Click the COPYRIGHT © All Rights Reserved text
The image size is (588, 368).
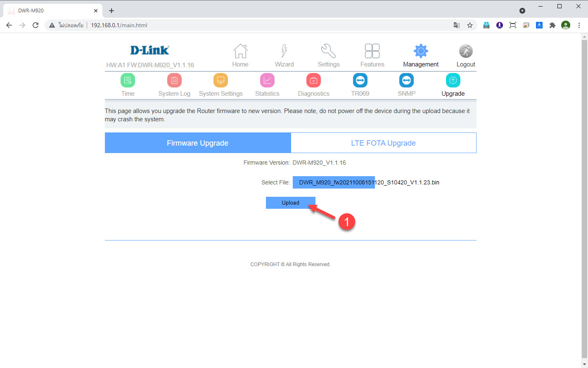click(x=290, y=264)
